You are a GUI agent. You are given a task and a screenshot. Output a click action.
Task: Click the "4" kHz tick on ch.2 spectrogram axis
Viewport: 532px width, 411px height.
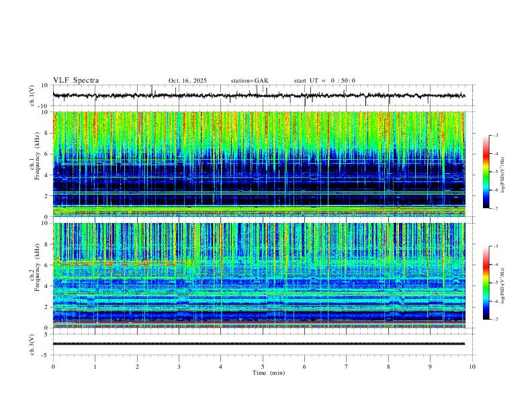(46, 286)
